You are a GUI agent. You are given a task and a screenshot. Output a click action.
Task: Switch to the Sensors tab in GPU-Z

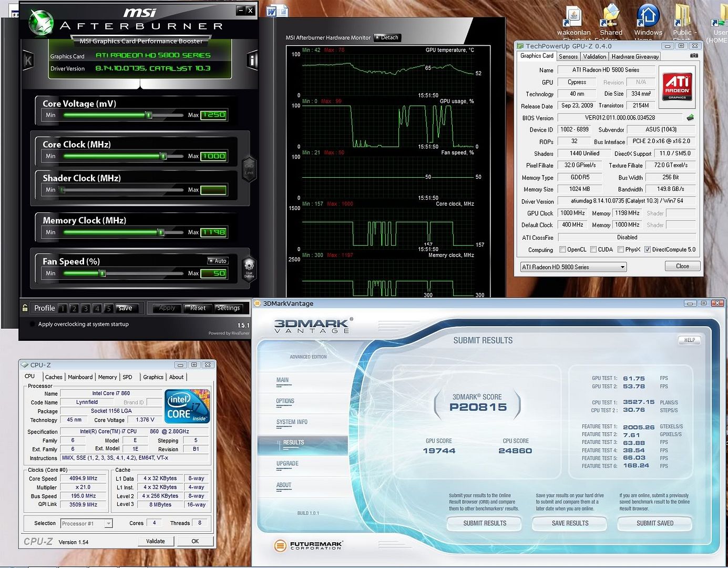568,56
